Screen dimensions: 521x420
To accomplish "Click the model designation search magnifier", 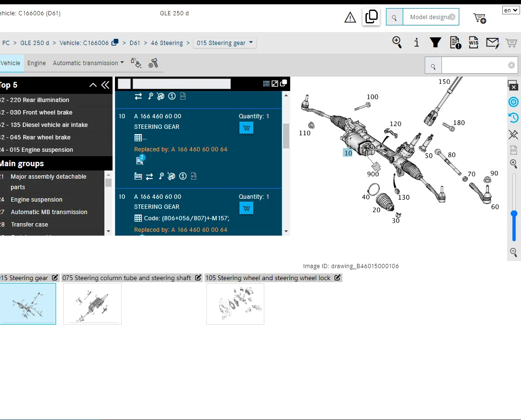I will point(395,17).
